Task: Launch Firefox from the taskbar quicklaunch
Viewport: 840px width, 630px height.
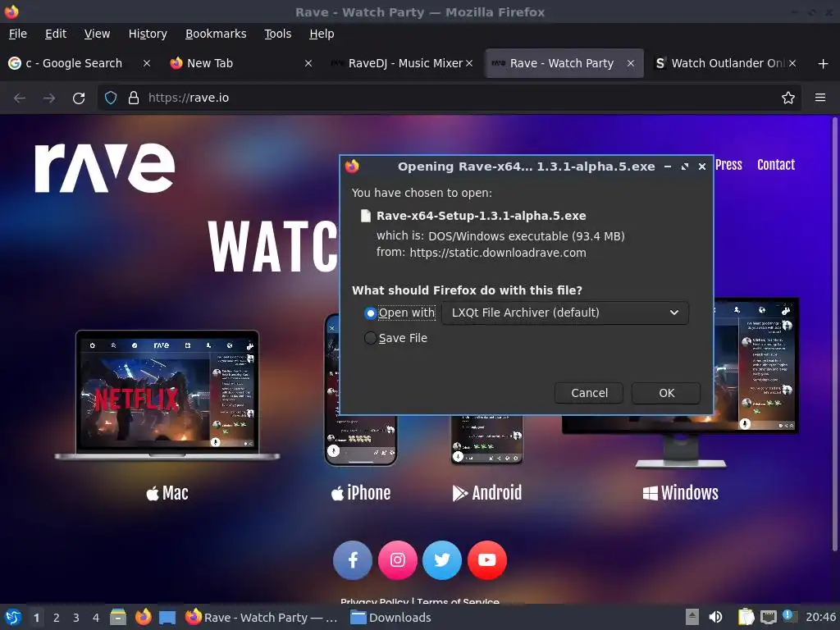Action: click(143, 618)
